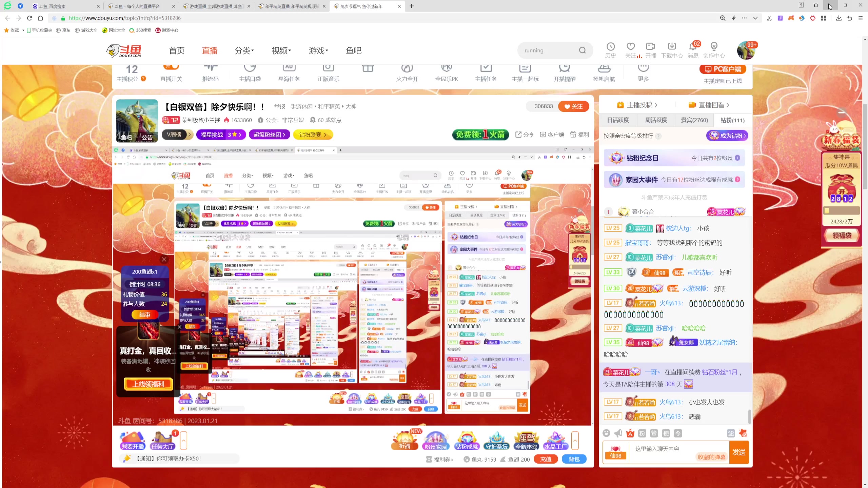The image size is (868, 488).
Task: Click the 充值 recharge button
Action: (x=546, y=459)
